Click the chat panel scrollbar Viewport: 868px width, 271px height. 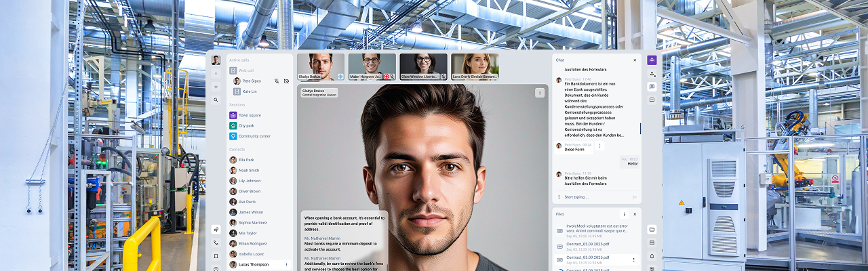point(640,128)
